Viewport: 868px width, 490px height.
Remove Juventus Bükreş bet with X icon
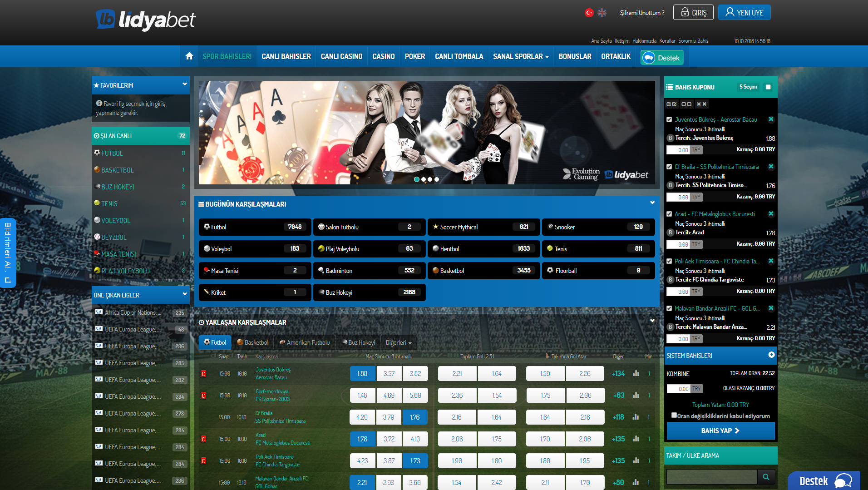(771, 119)
